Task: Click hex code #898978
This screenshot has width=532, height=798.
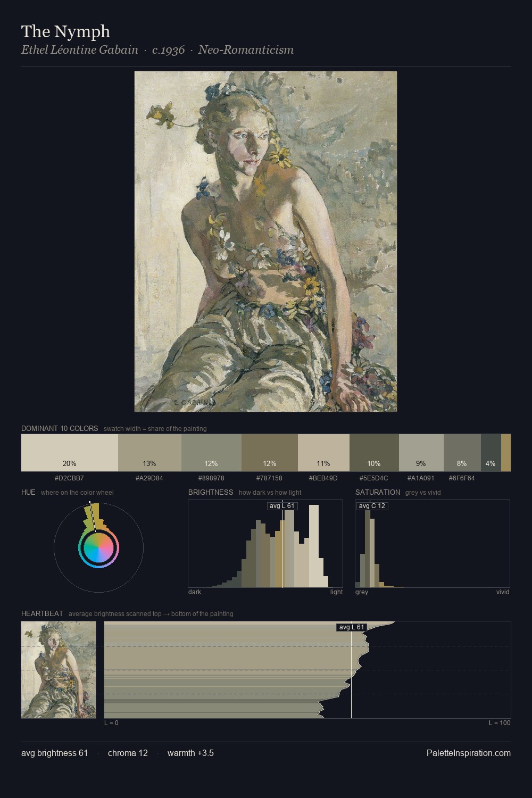Action: click(x=211, y=478)
